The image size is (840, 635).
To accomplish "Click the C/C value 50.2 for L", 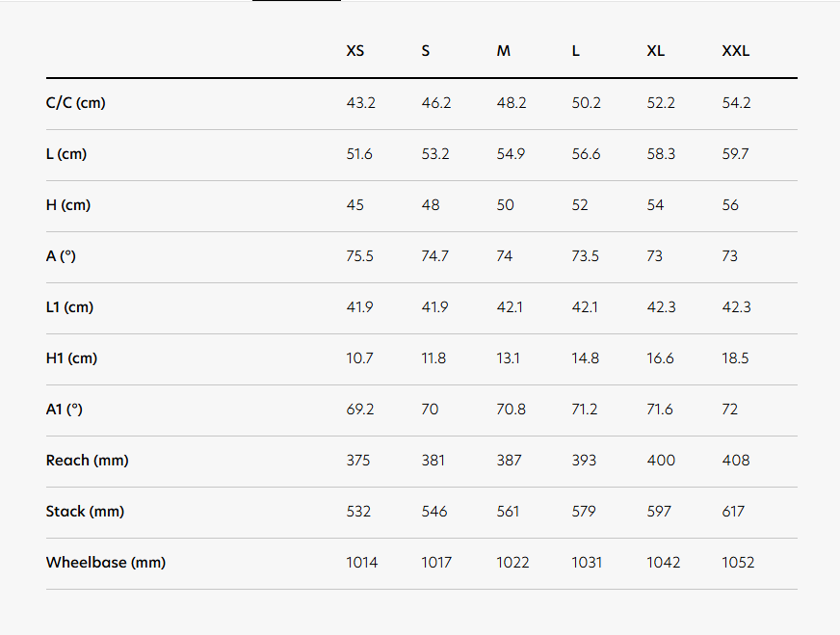I will click(x=587, y=103).
